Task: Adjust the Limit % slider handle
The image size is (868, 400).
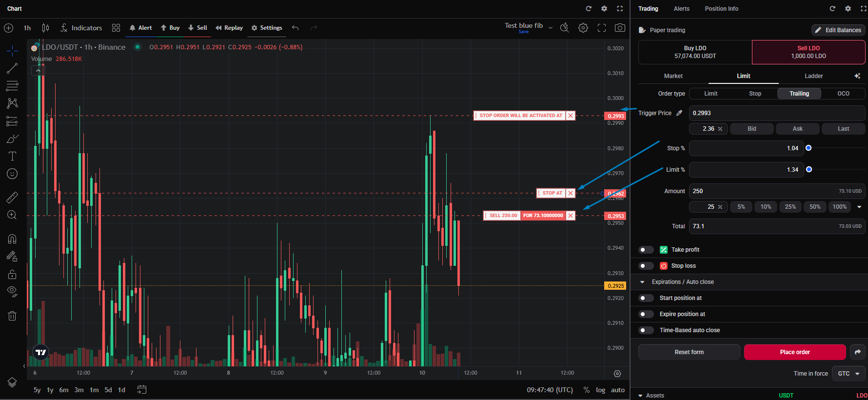Action: pos(809,169)
